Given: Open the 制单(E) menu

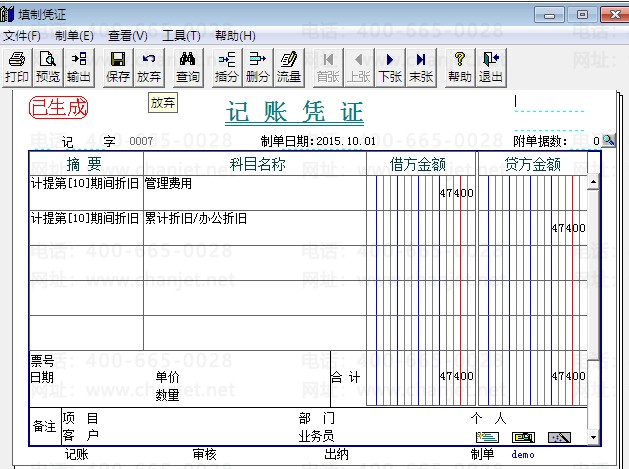Looking at the screenshot, I should tap(75, 36).
